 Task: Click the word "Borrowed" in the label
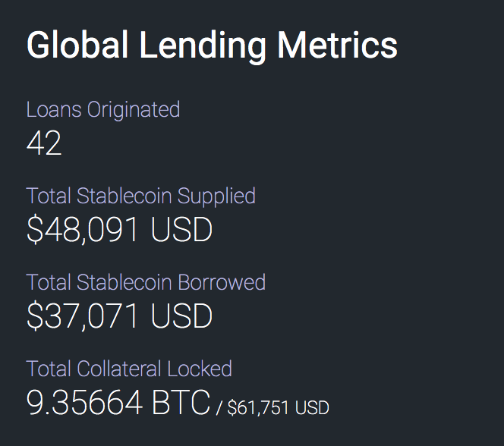tap(222, 282)
